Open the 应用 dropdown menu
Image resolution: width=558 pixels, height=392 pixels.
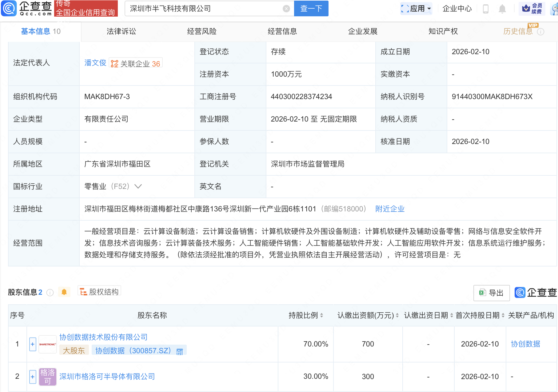pos(416,9)
